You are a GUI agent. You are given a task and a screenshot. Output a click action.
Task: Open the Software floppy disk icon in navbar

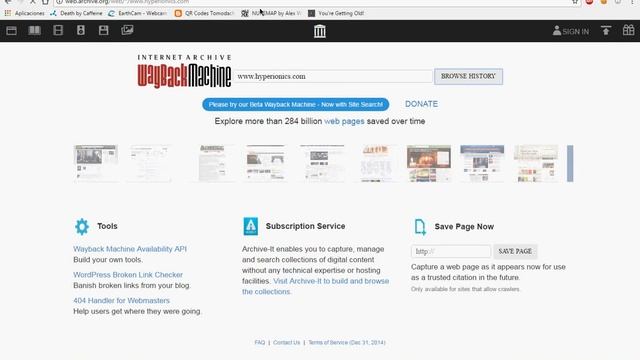tap(104, 30)
